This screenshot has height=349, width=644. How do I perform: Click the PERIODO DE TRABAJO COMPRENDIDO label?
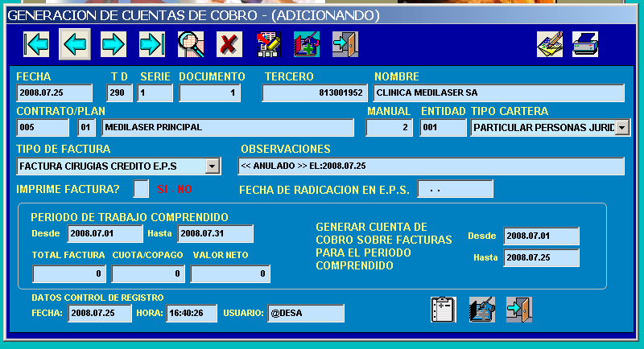(130, 217)
